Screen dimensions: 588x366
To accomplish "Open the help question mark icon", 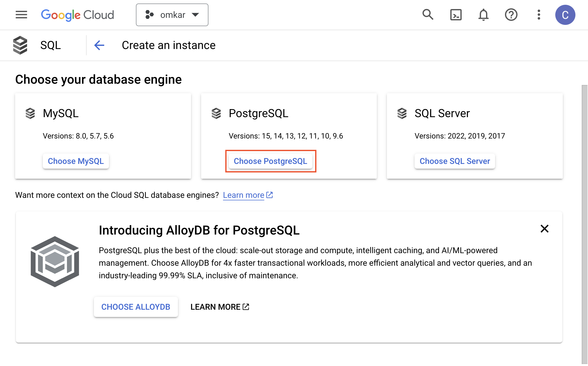I will pyautogui.click(x=511, y=15).
